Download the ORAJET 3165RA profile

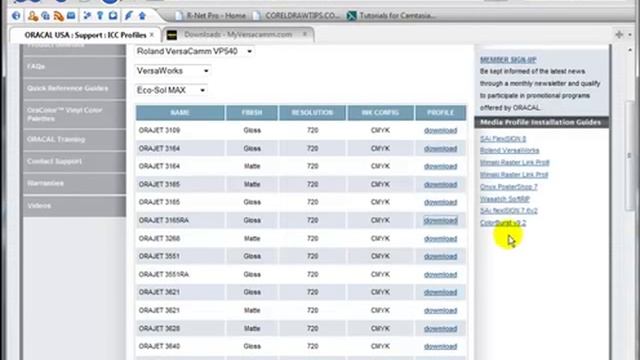tap(440, 220)
